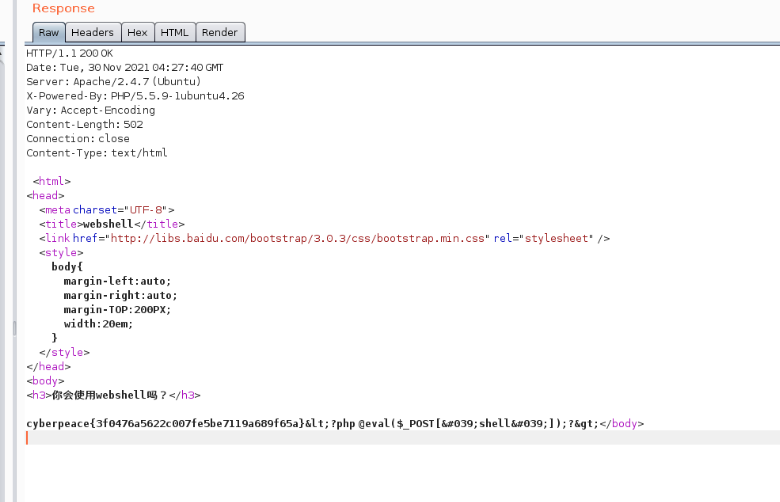Select the bootstrap.min.css URL
Viewport: 780px width, 502px height.
pos(297,239)
